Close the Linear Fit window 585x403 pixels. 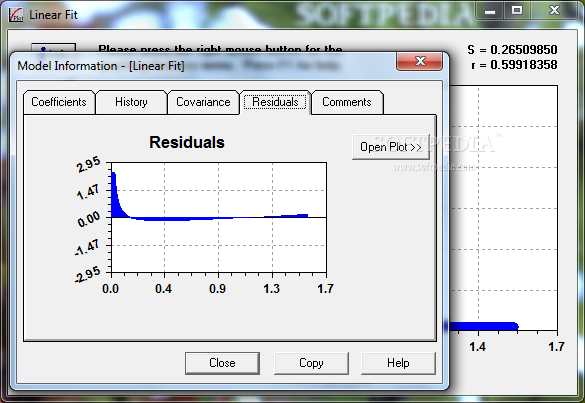(554, 11)
